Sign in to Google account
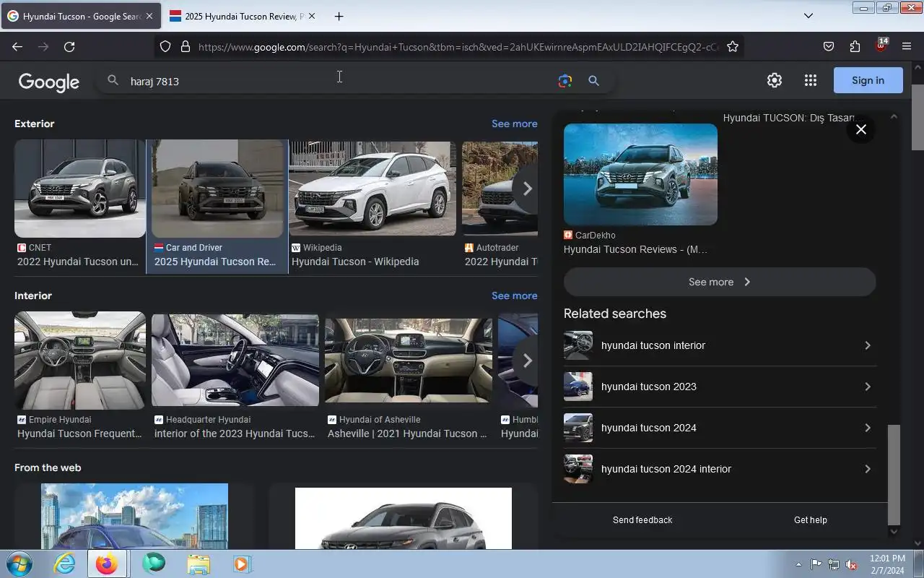The image size is (924, 578). pyautogui.click(x=868, y=80)
